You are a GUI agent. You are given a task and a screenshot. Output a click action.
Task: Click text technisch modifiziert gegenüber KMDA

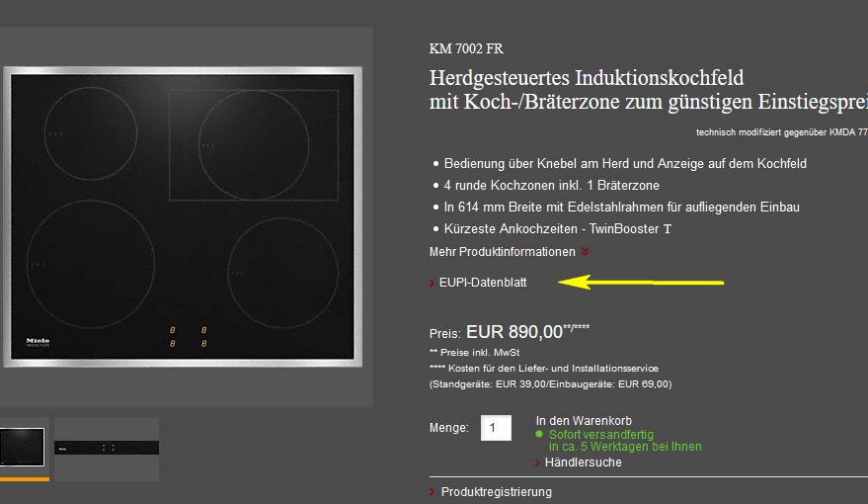[782, 132]
